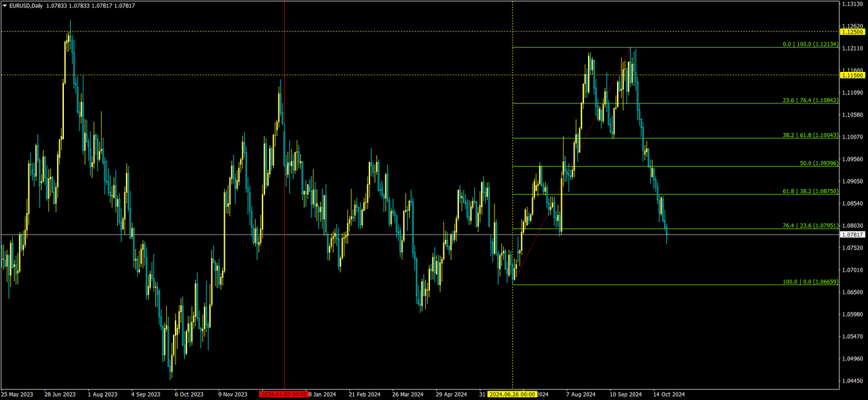Click Fibonacci level 76.4 | 23.6 (1.07951)
The height and width of the screenshot is (400, 868).
pos(810,226)
